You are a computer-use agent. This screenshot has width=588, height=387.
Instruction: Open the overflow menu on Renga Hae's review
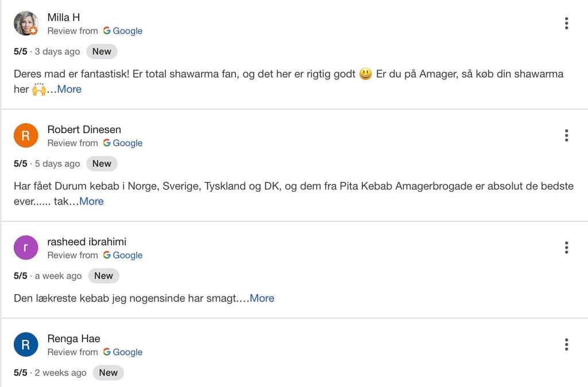point(567,344)
